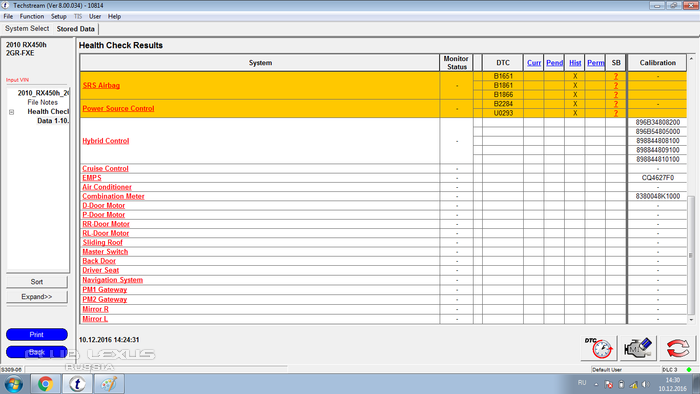Open the D-Door Motor link
This screenshot has width=700, height=394.
click(103, 206)
